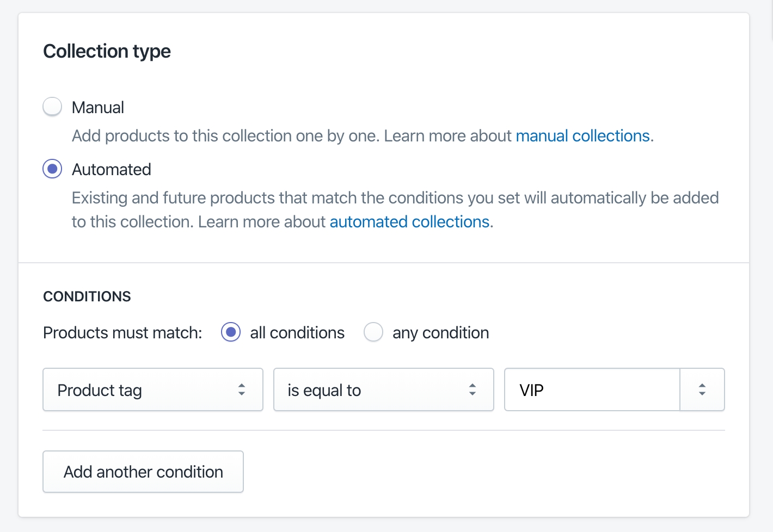773x532 pixels.
Task: Click Add another condition button
Action: coord(143,472)
